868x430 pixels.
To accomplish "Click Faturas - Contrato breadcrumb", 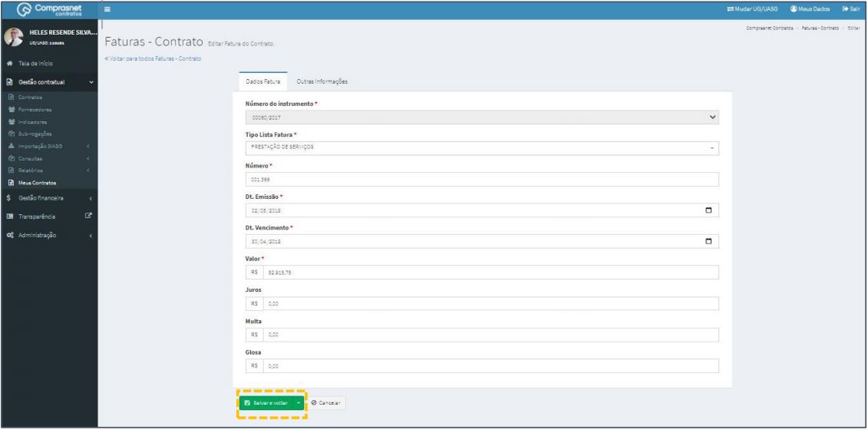I will click(x=820, y=28).
